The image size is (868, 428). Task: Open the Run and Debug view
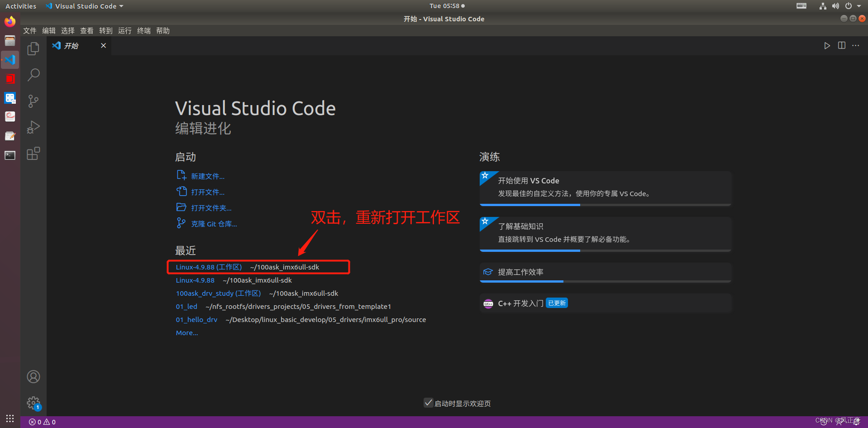tap(33, 127)
